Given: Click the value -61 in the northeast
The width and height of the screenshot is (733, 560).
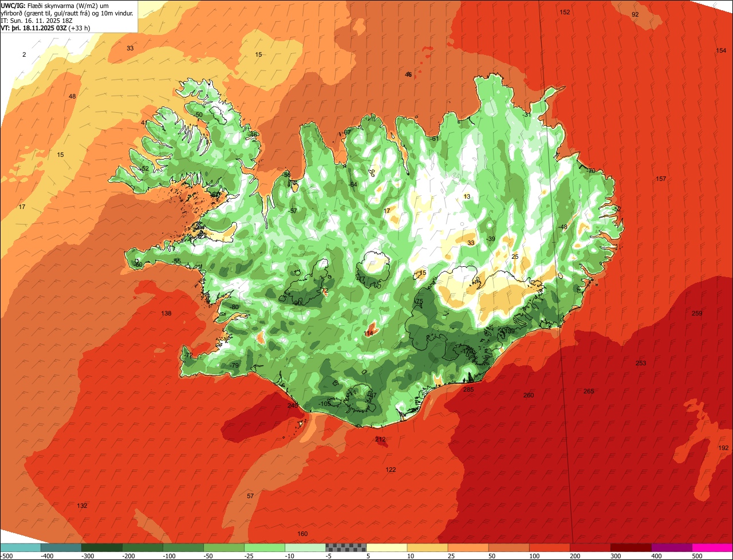Looking at the screenshot, I should coord(435,139).
